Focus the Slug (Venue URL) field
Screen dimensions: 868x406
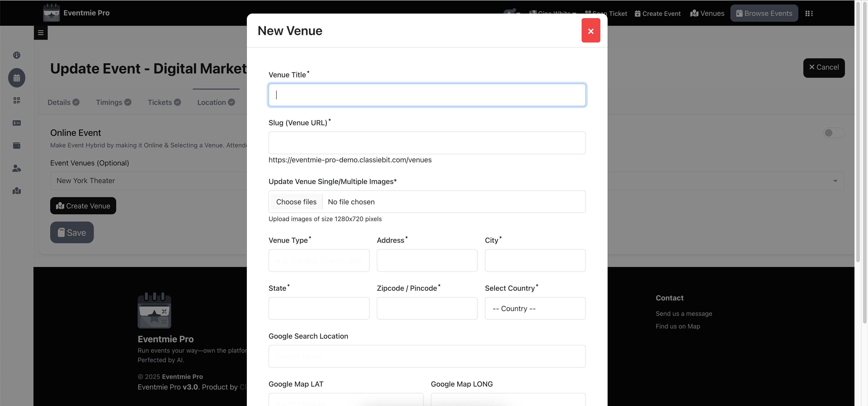click(427, 143)
